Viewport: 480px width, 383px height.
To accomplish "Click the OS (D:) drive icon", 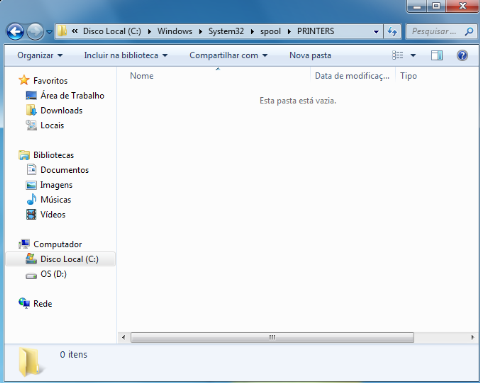I will 31,276.
